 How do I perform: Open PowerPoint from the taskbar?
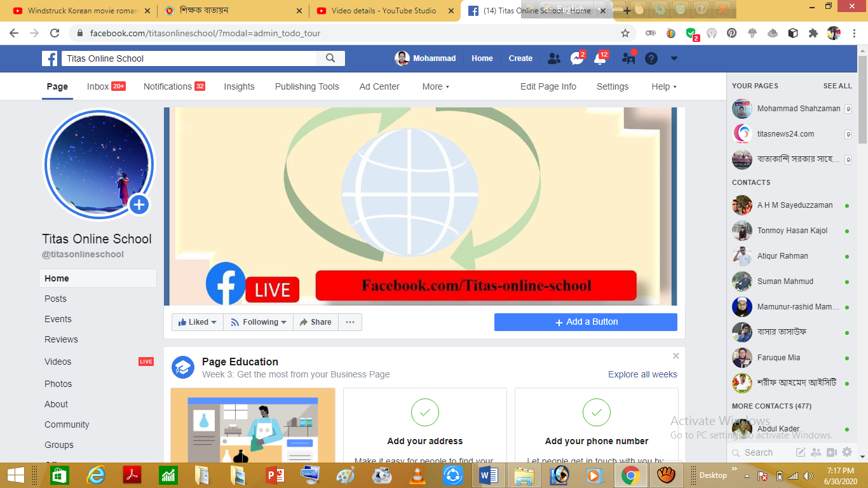tap(275, 475)
